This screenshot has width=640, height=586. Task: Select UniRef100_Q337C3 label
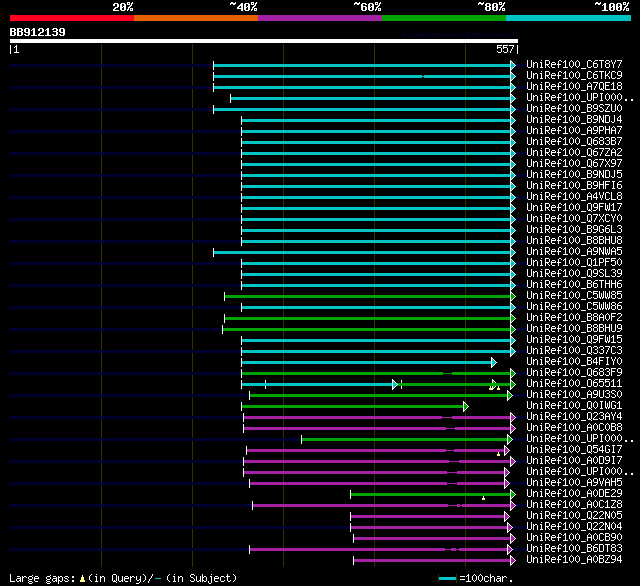coord(574,351)
